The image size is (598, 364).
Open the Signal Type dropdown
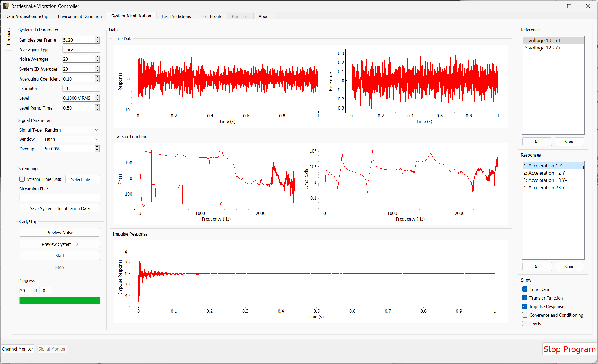71,130
